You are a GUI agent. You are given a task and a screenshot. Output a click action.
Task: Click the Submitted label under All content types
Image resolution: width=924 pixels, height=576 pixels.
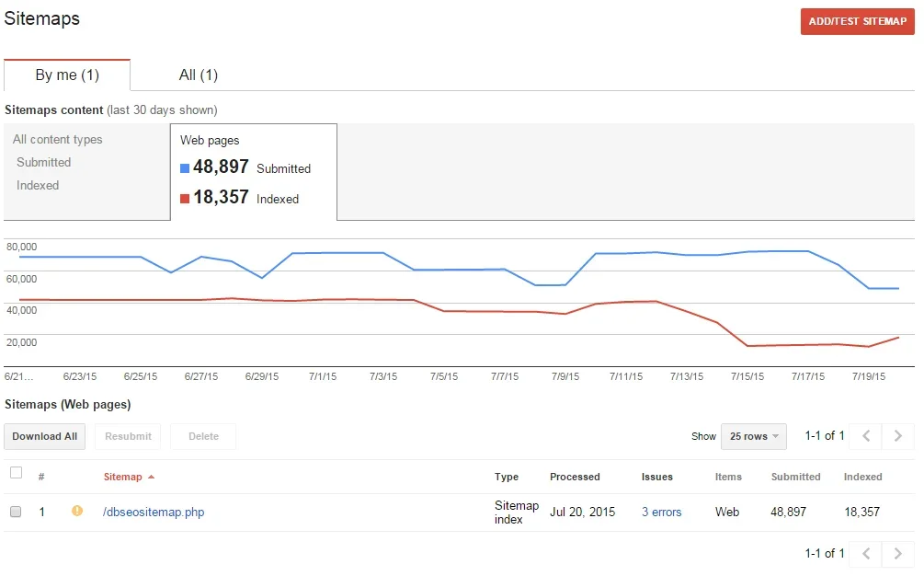click(x=43, y=162)
